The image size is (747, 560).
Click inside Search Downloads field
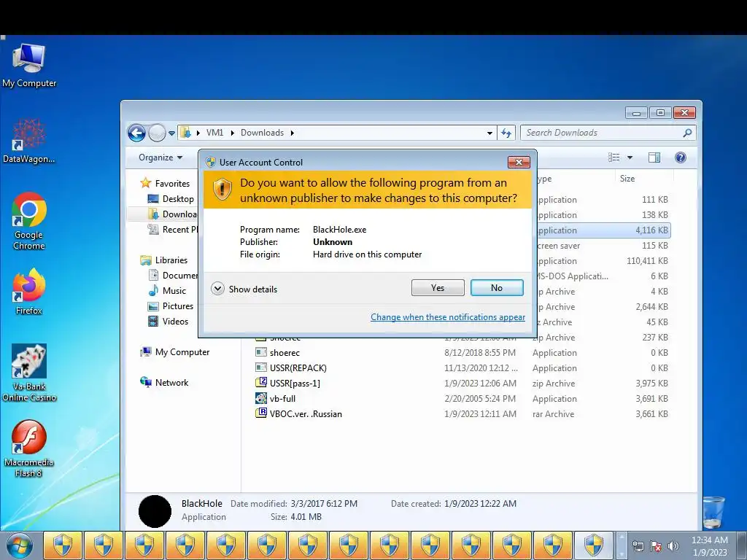[600, 133]
